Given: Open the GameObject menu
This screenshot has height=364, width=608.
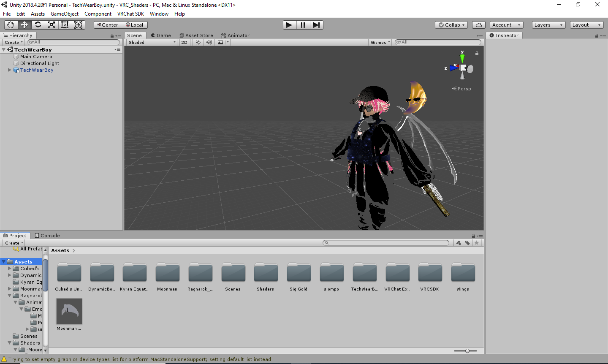Looking at the screenshot, I should click(65, 14).
